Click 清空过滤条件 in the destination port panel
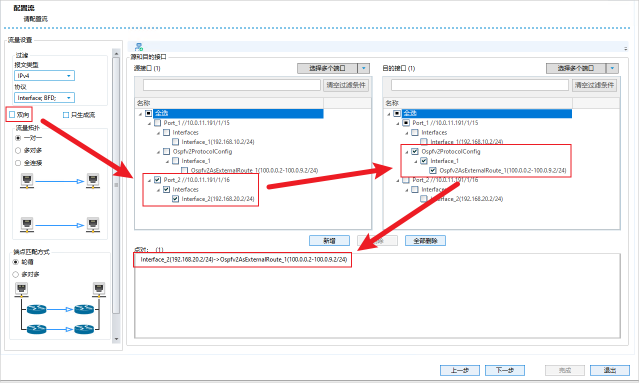639x383 pixels. pos(594,85)
